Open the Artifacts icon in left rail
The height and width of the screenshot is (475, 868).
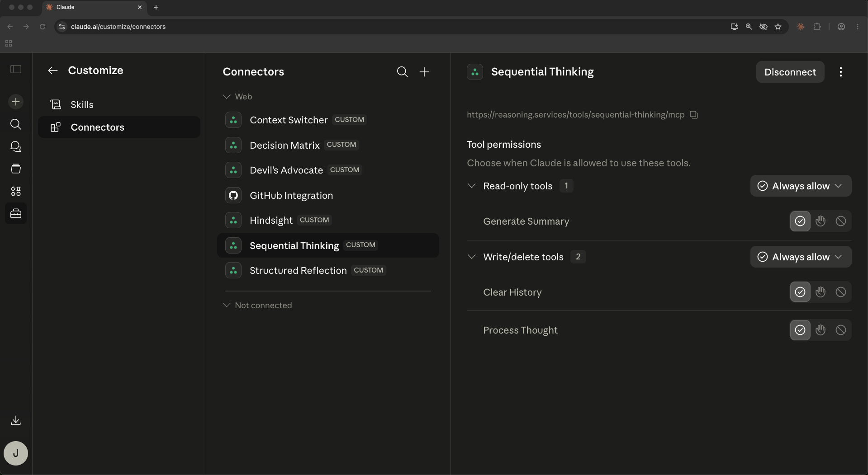click(x=16, y=191)
